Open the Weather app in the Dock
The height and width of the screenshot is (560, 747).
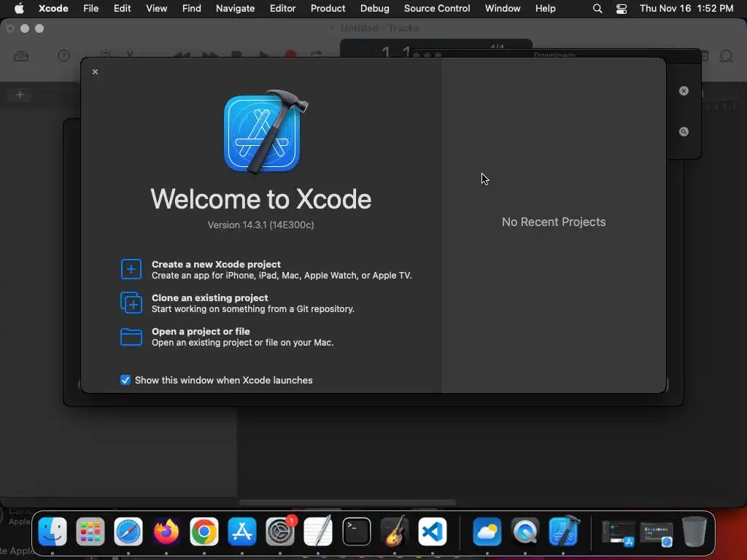coord(487,532)
